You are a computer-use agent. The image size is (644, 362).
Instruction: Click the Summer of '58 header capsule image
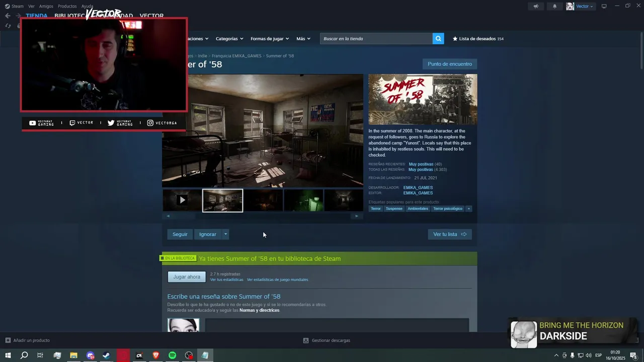[423, 99]
